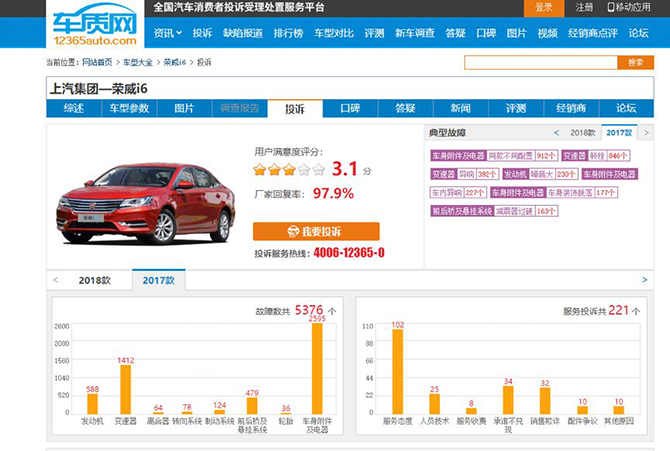Select the 2017款 tab above the charts

click(159, 280)
